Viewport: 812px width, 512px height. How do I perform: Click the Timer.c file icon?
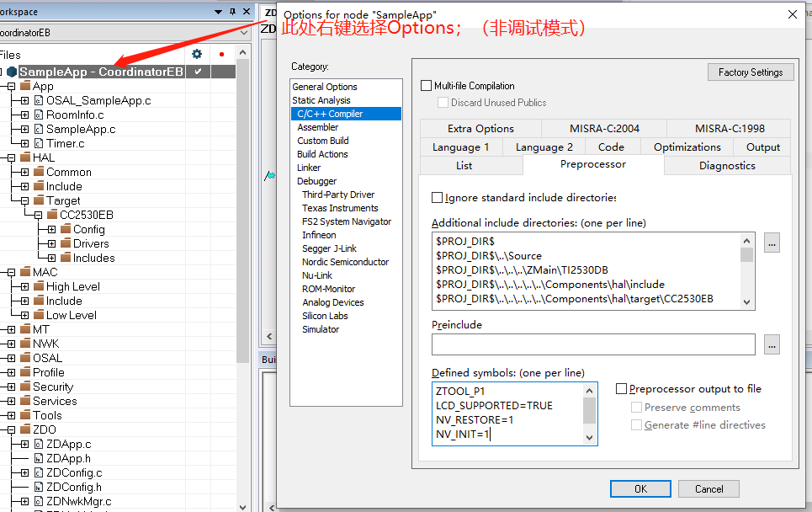click(x=39, y=143)
